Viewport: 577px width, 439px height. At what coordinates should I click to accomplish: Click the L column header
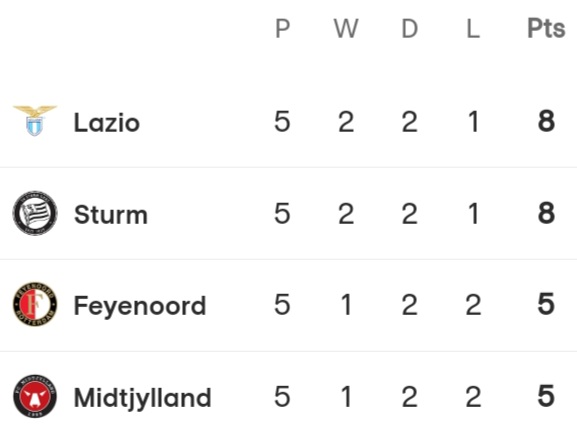pyautogui.click(x=473, y=28)
